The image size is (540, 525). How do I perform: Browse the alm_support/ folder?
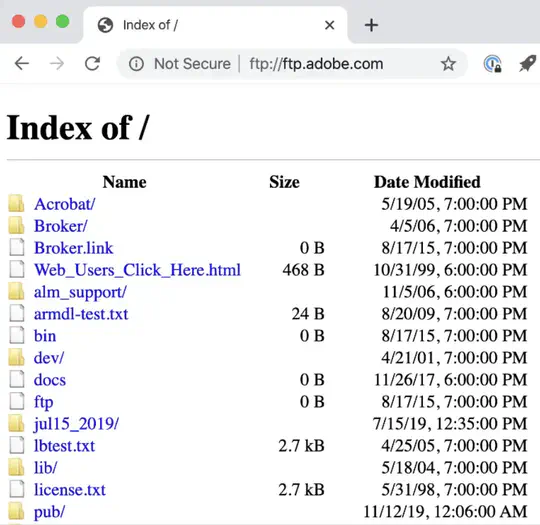[x=80, y=292]
